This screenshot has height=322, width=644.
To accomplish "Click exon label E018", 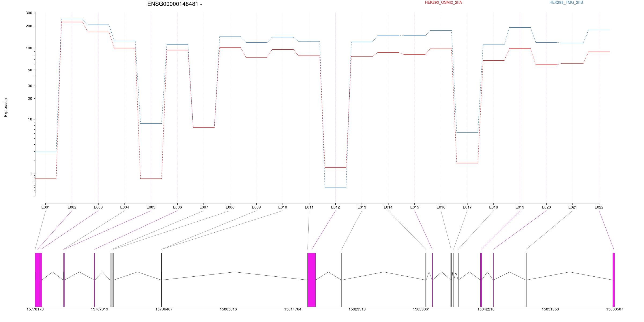I will click(x=493, y=207).
